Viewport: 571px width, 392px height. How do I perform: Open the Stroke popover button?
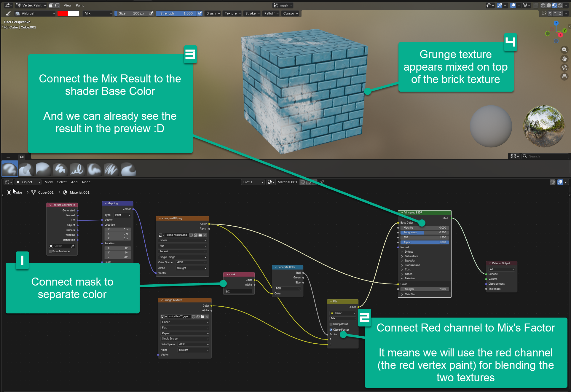[252, 13]
